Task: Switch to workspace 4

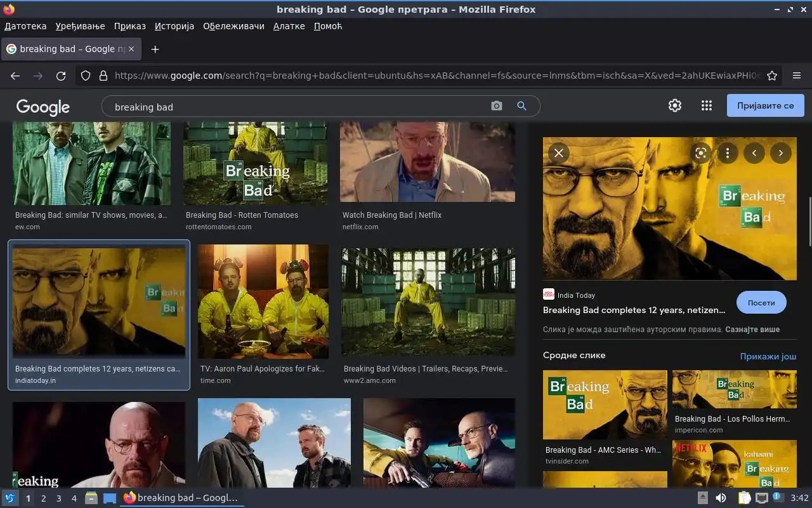Action: pyautogui.click(x=74, y=498)
